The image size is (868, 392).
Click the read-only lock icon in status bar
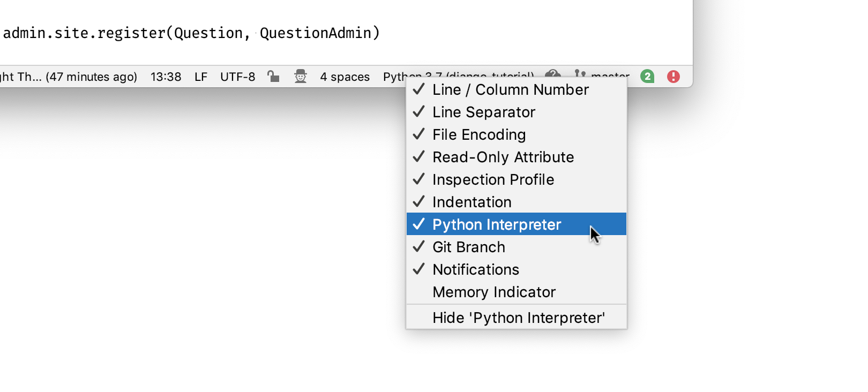pos(274,77)
